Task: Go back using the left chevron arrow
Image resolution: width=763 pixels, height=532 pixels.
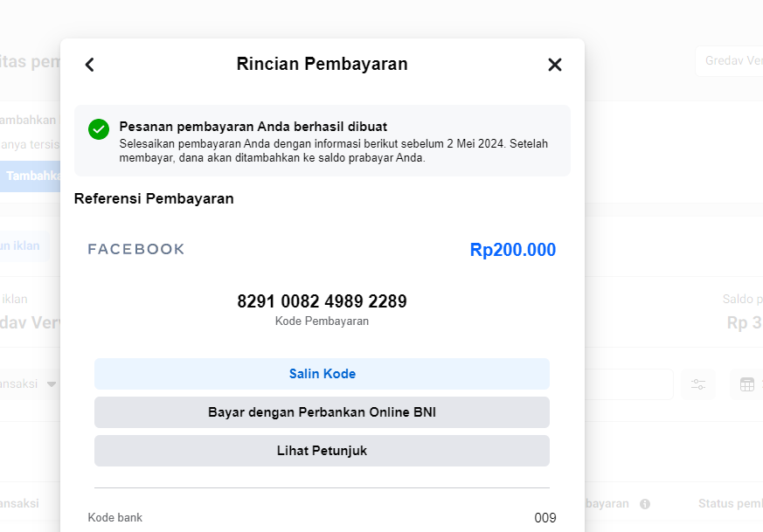Action: [89, 65]
